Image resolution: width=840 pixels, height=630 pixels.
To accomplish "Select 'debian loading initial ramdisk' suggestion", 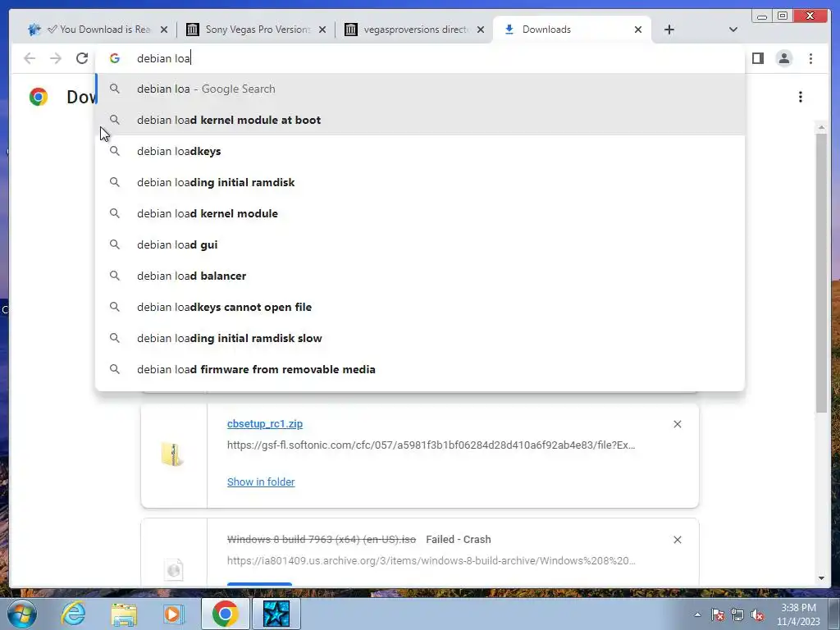I will pyautogui.click(x=420, y=182).
